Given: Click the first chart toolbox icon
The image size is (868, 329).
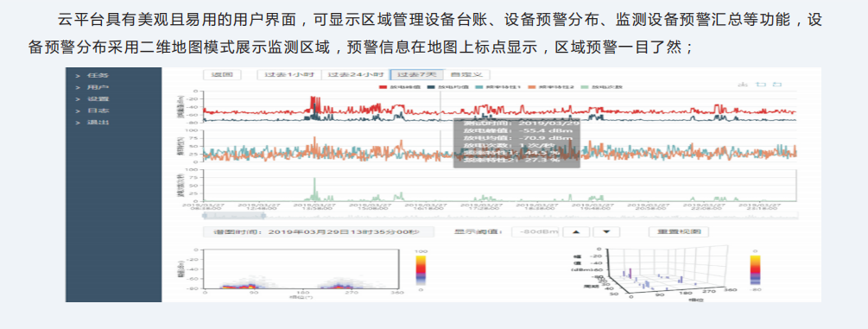Looking at the screenshot, I should click(x=744, y=84).
